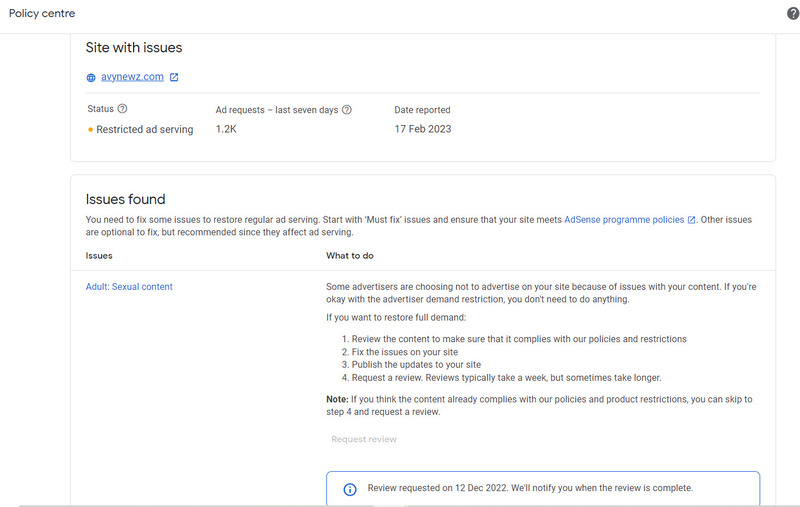Click the globe icon beside avynewz.com

tap(91, 78)
